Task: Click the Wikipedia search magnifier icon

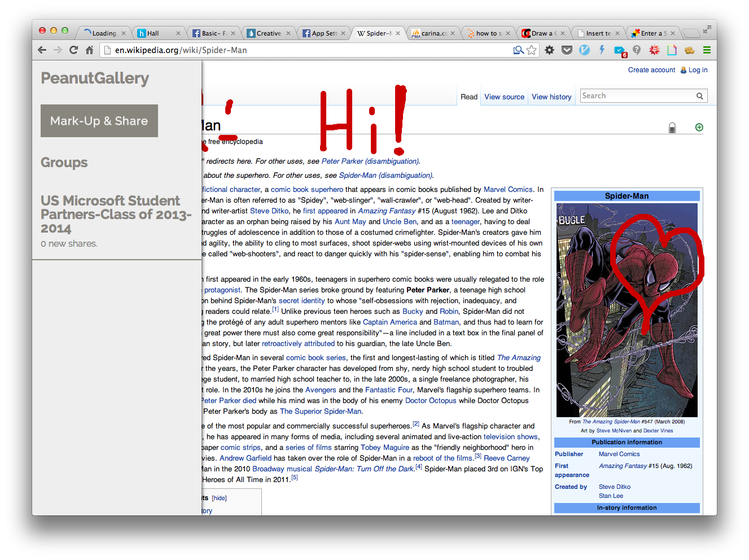Action: 700,96
